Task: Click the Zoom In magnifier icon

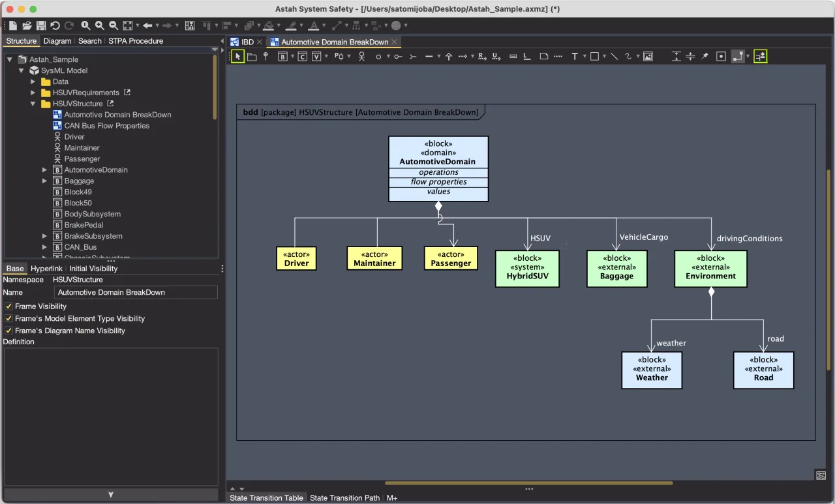Action: click(100, 25)
